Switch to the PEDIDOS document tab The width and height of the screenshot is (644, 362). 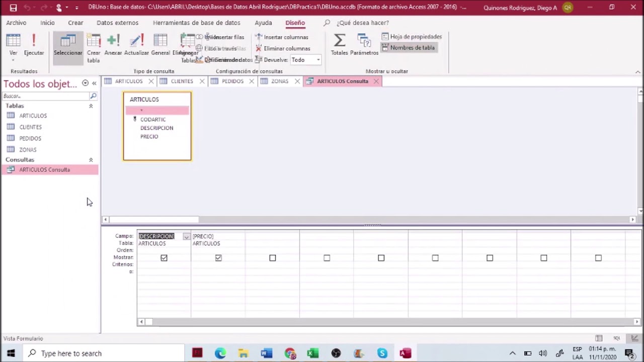coord(232,81)
